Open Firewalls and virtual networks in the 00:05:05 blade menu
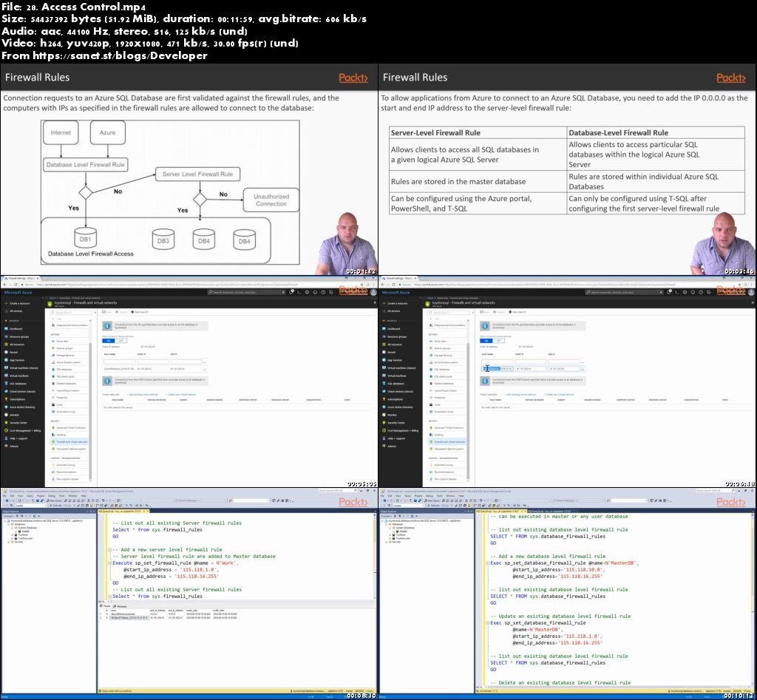Screen dimensions: 757x700 pyautogui.click(x=70, y=442)
